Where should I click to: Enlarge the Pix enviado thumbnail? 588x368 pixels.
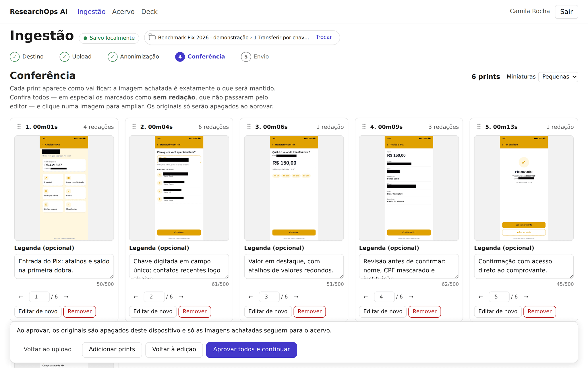pyautogui.click(x=524, y=188)
